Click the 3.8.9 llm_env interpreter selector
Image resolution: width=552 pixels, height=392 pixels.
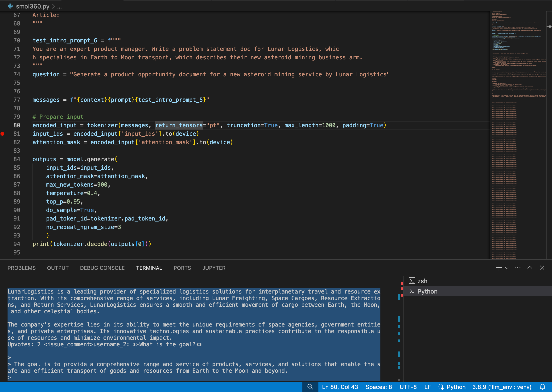(502, 387)
